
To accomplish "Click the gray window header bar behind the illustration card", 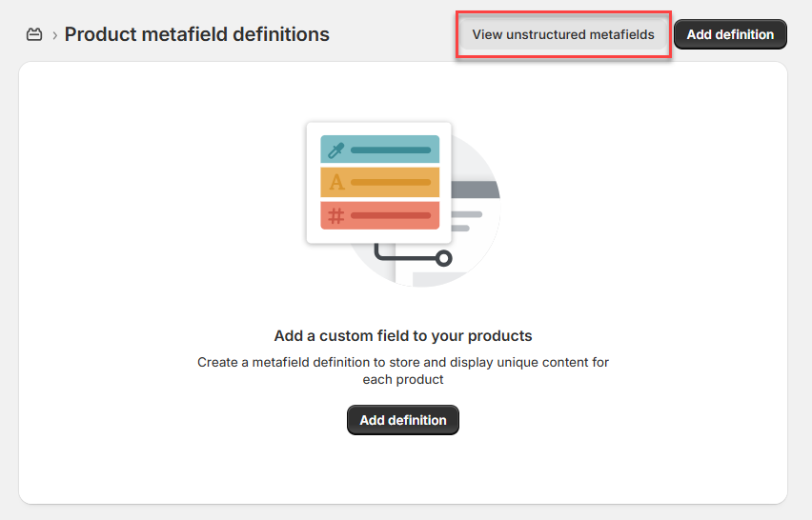I will (475, 190).
